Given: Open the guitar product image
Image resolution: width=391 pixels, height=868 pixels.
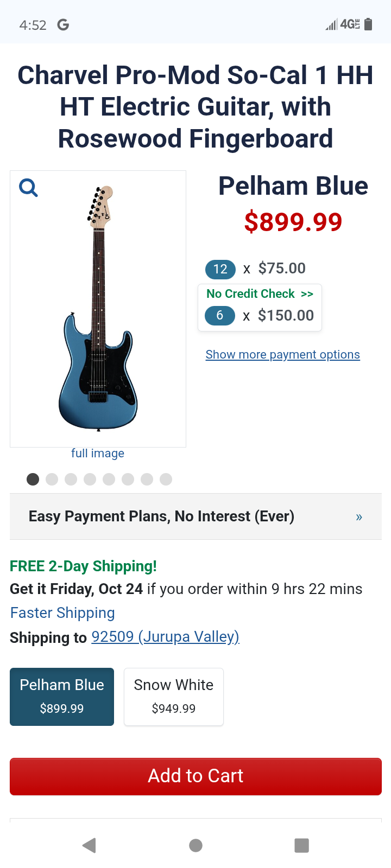Looking at the screenshot, I should [x=98, y=309].
